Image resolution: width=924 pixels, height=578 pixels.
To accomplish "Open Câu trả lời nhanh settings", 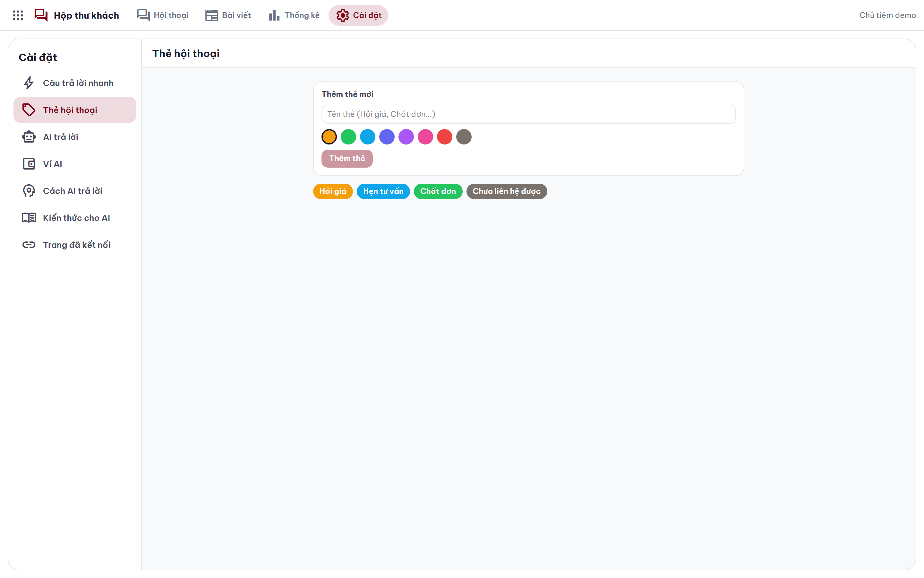I will (x=75, y=83).
